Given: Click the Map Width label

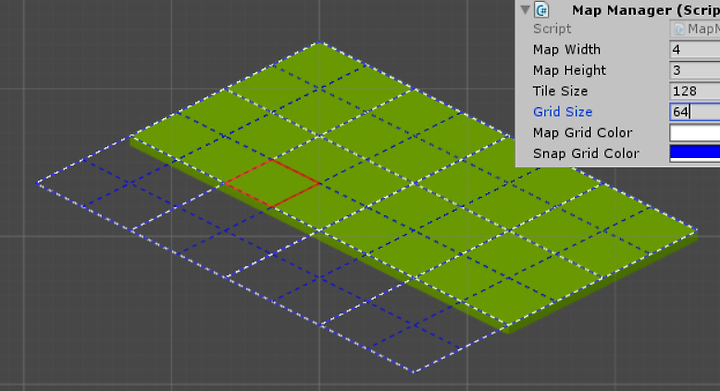Looking at the screenshot, I should (567, 49).
